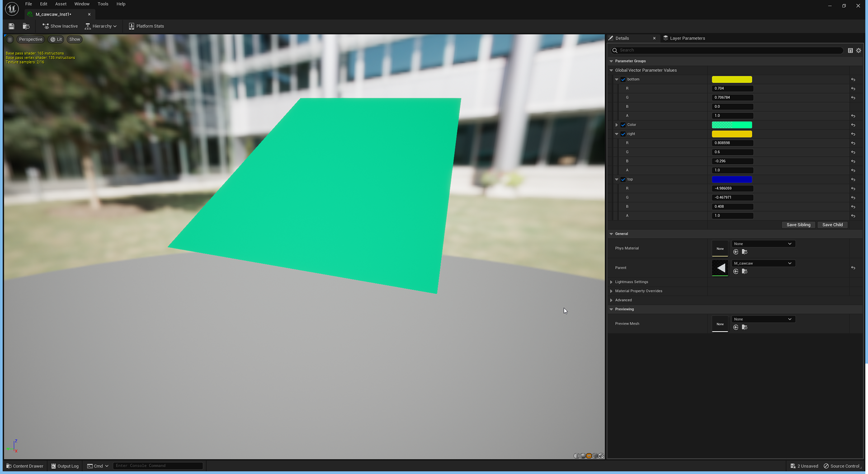Expand Lightmass Settings section
Image resolution: width=868 pixels, height=474 pixels.
611,282
